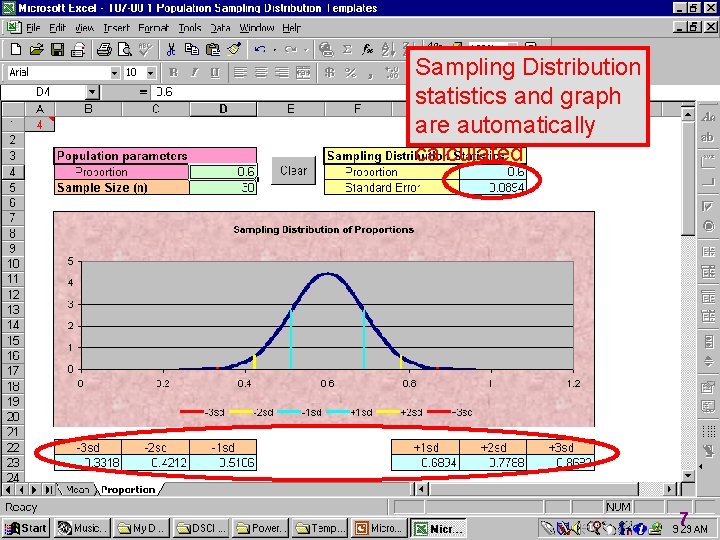Screen dimensions: 720x540
Task: Apply currency style format
Action: point(330,73)
